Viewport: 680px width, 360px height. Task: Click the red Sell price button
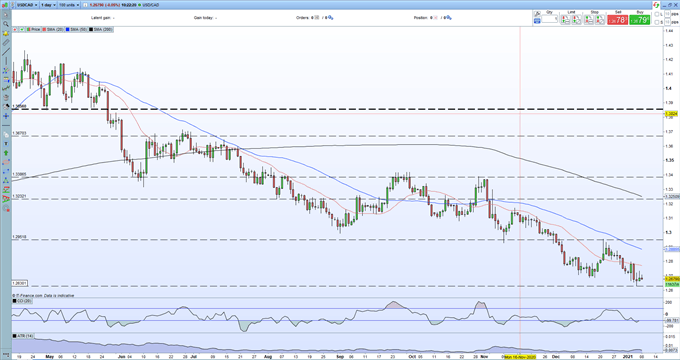tap(617, 20)
